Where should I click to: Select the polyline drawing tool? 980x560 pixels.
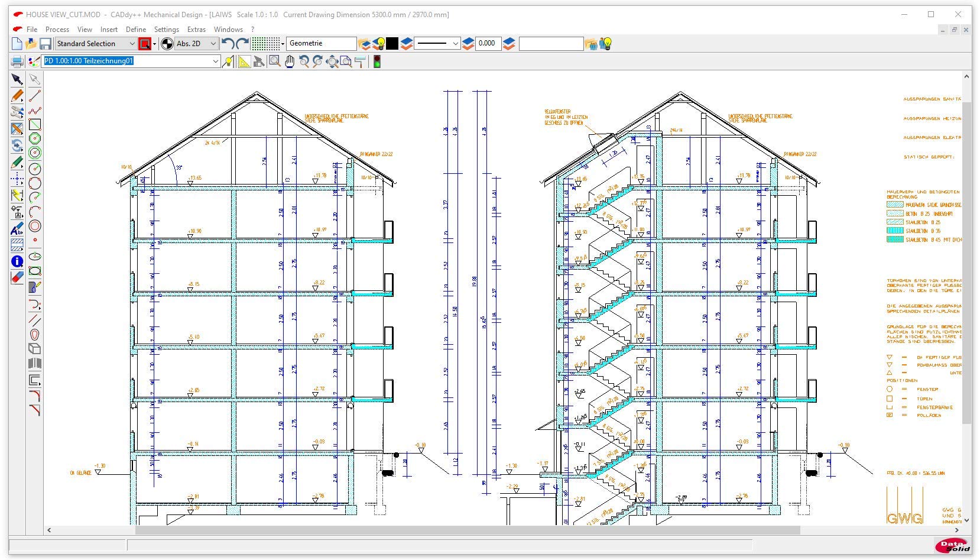[x=35, y=111]
